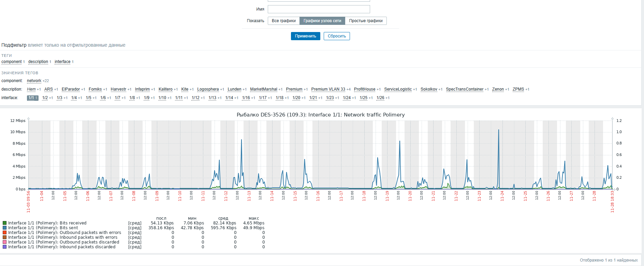The image size is (644, 266).
Task: Focus the Имя text input field
Action: pos(319,9)
